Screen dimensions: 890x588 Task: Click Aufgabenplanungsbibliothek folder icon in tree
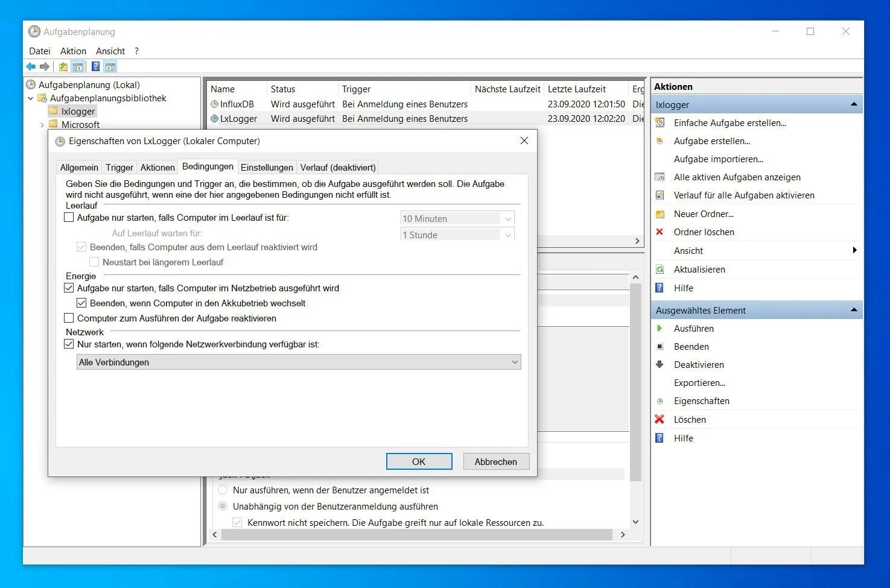pos(42,98)
